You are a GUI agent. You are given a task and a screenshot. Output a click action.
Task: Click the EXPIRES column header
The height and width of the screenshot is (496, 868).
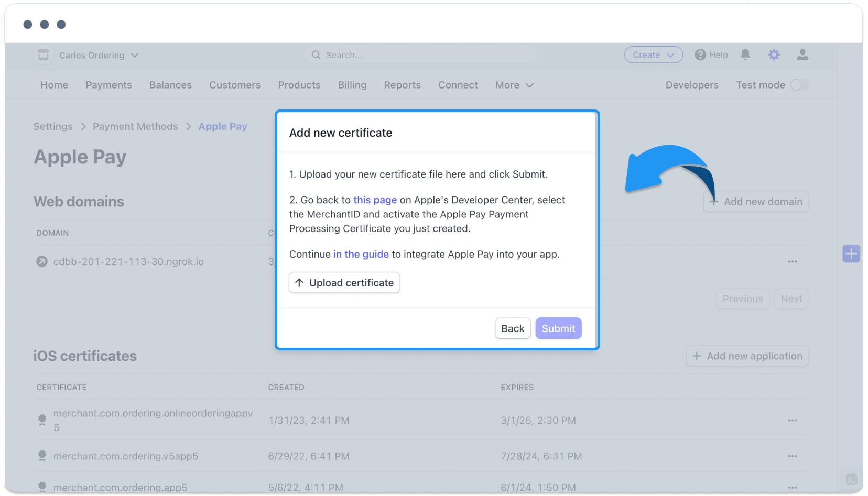coord(517,388)
